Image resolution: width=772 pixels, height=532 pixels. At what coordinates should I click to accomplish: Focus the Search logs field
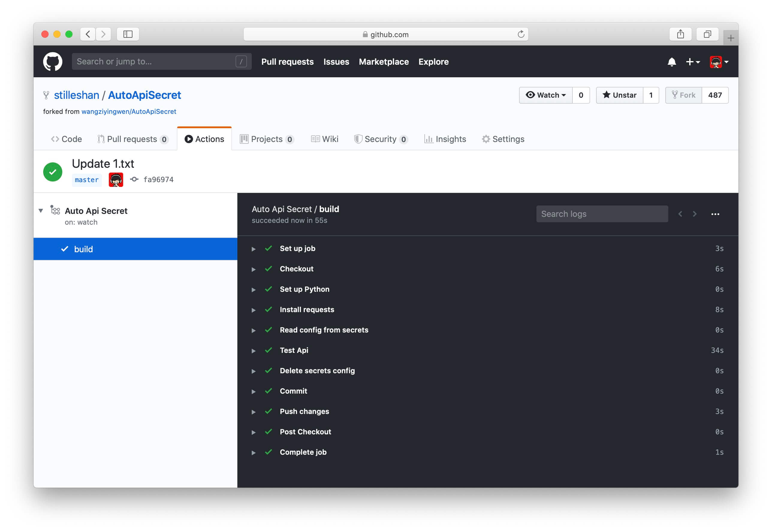click(602, 214)
